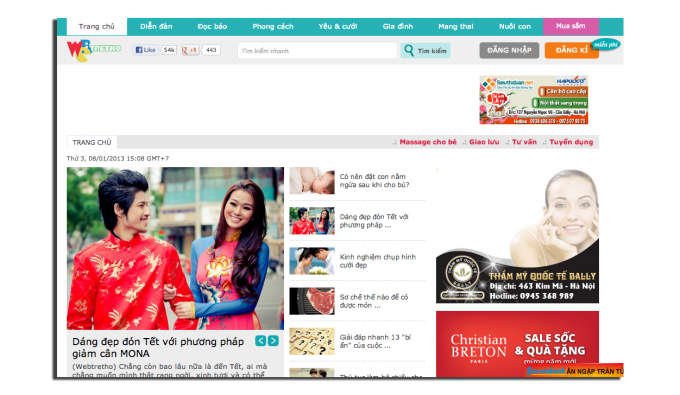Open article Sơ chế thế nào để có
Screen dimensions: 680x395
coord(374,301)
